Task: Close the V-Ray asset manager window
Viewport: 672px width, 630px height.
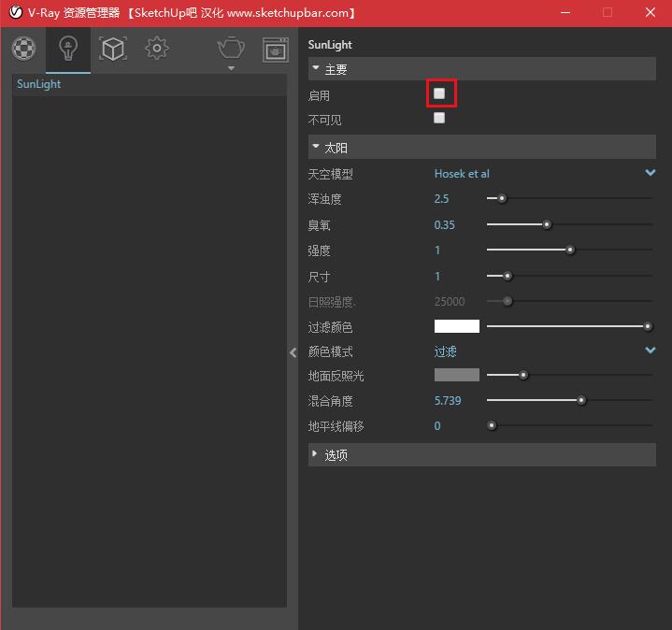Action: pos(651,12)
